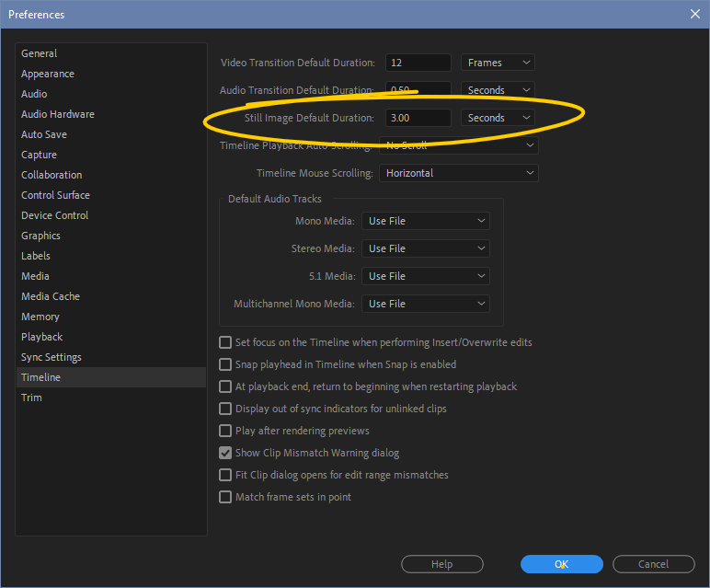Expand Timeline Mouse Scrolling Horizontal dropdown
The width and height of the screenshot is (710, 588).
point(459,173)
